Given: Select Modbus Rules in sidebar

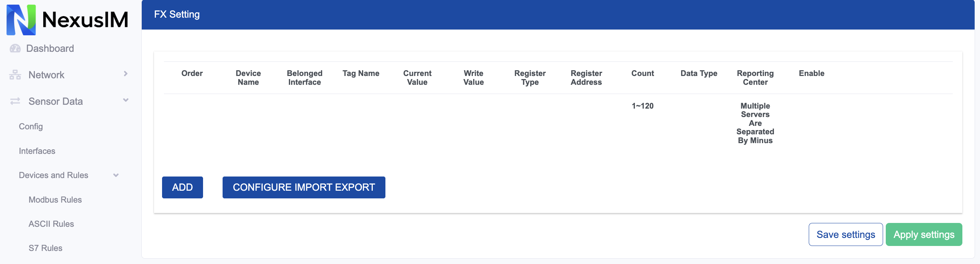Looking at the screenshot, I should pos(55,200).
